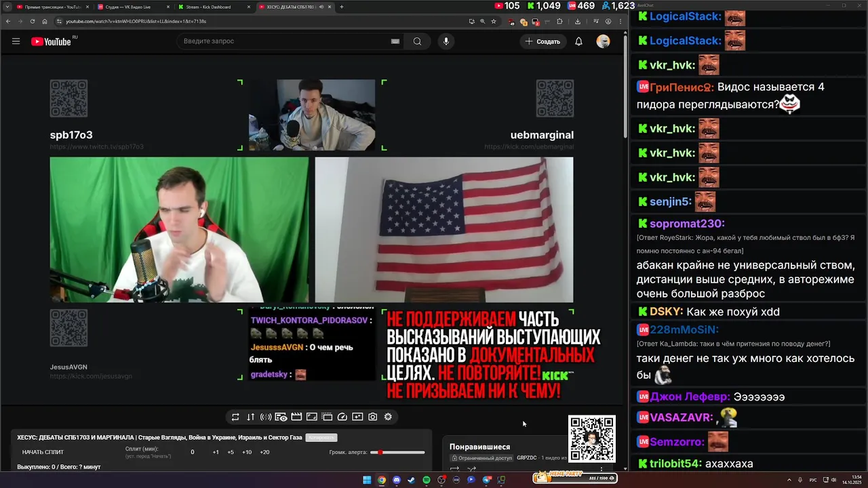Image resolution: width=868 pixels, height=488 pixels.
Task: Click the clapperboard icon in overlay toolbar
Action: [x=296, y=417]
